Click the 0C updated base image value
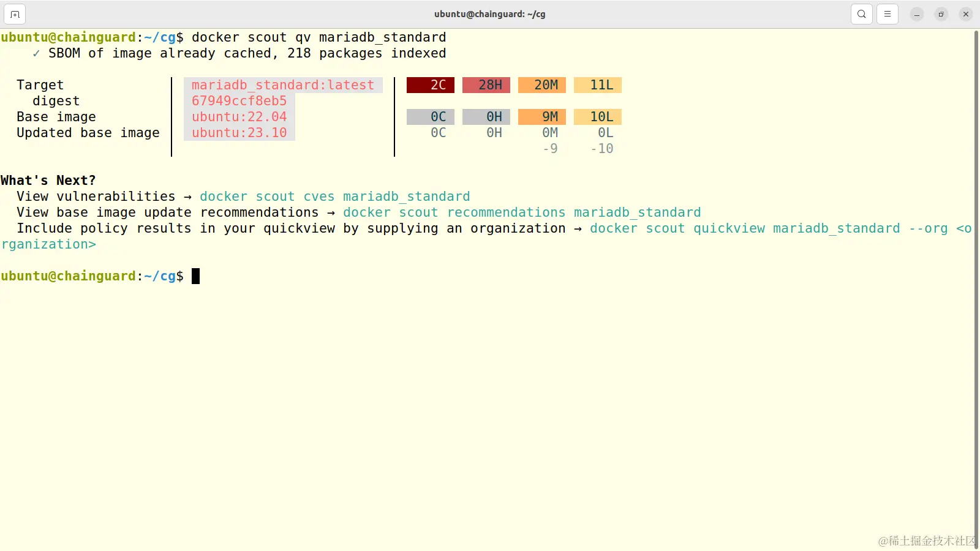Viewport: 980px width, 551px height. [x=439, y=133]
